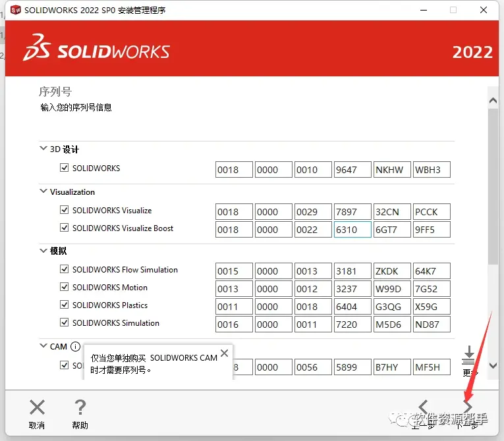Click the 取消 label

click(37, 425)
